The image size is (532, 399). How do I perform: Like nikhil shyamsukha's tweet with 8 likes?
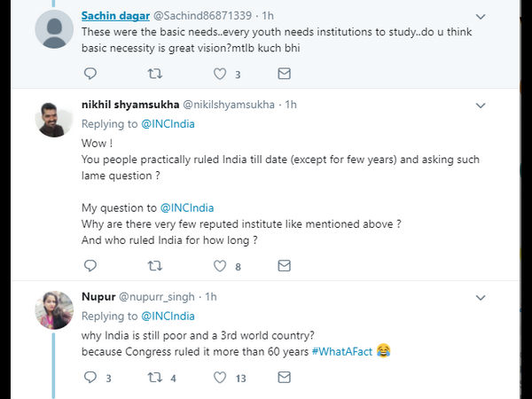point(218,265)
